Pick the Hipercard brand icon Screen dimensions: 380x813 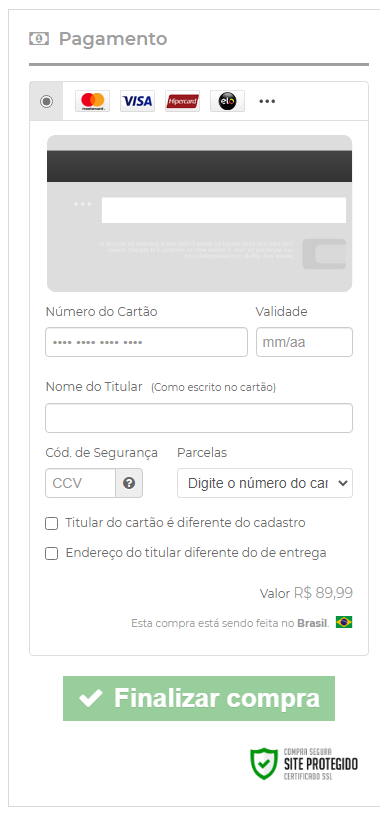[182, 101]
